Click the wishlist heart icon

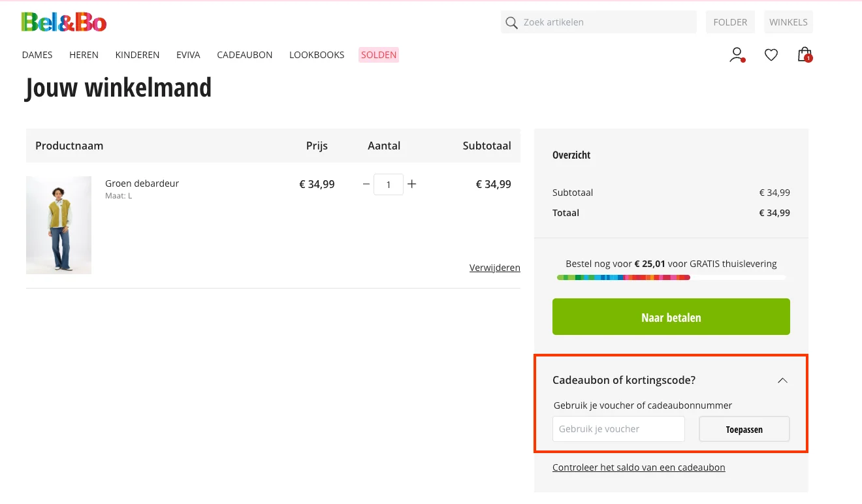[x=771, y=55]
